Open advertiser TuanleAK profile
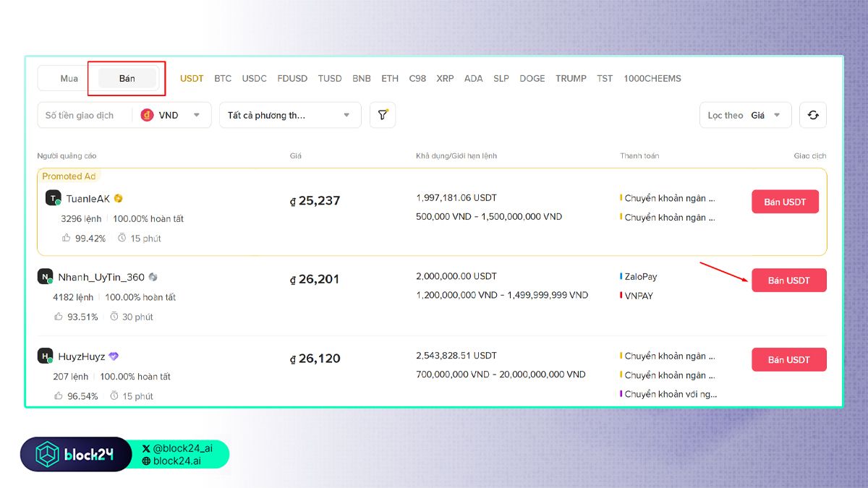 pos(88,199)
